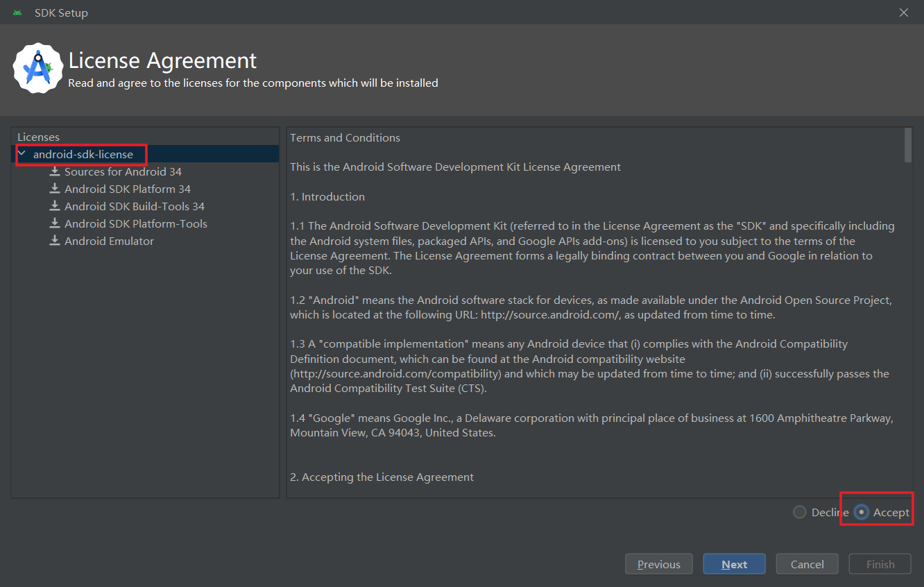Click download icon beside Android SDK Platform-Tools

[55, 223]
